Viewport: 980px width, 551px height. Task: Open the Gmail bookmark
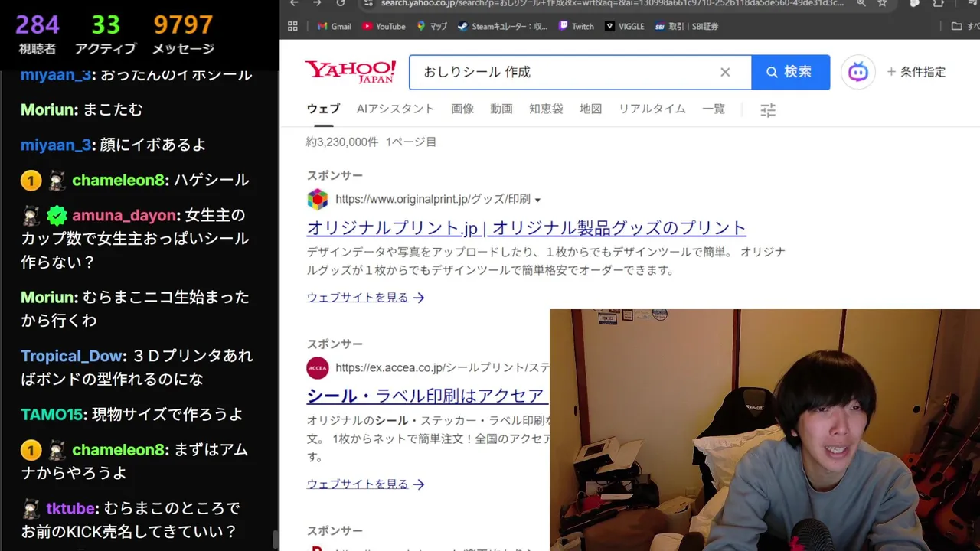coord(334,26)
